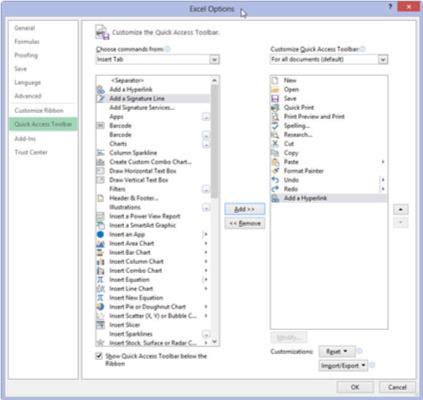Expand arrow beside Insert Area Chart
The width and height of the screenshot is (423, 400).
206,243
